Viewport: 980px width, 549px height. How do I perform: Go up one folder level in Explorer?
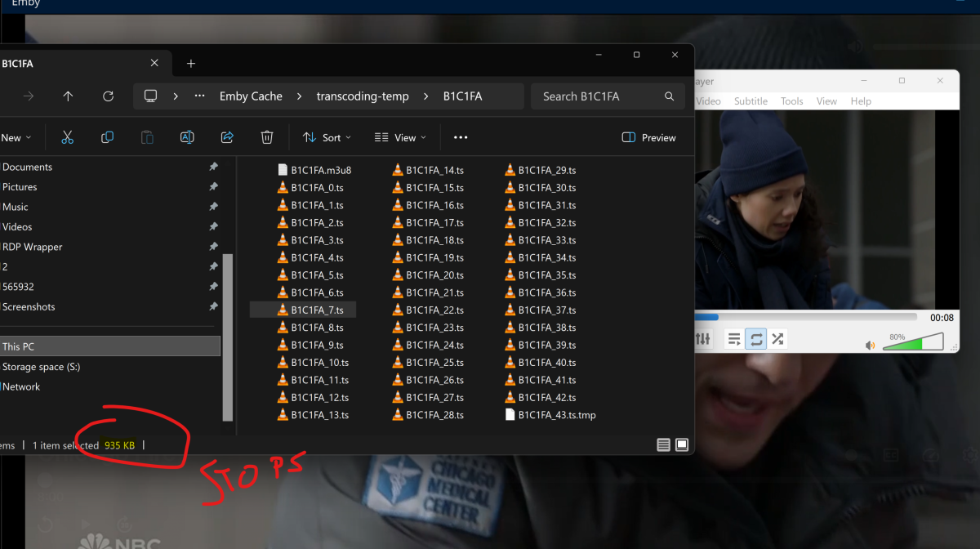[x=68, y=96]
